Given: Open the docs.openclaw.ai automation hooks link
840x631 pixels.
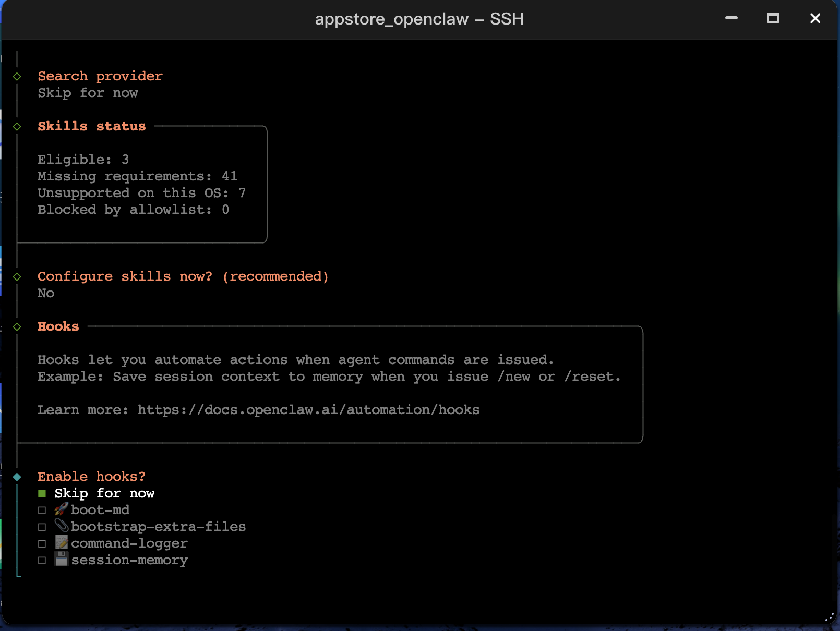Looking at the screenshot, I should (308, 410).
